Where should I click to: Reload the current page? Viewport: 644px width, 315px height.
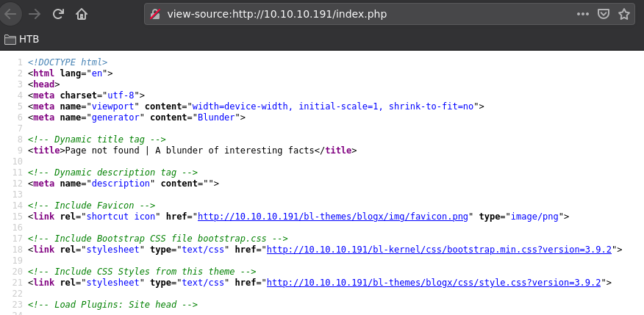tap(58, 14)
